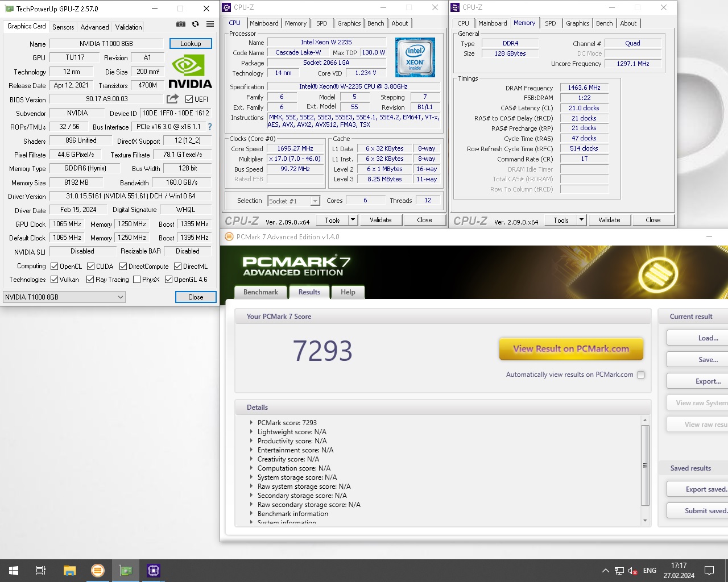Show hidden tray icons chevron

coord(605,571)
